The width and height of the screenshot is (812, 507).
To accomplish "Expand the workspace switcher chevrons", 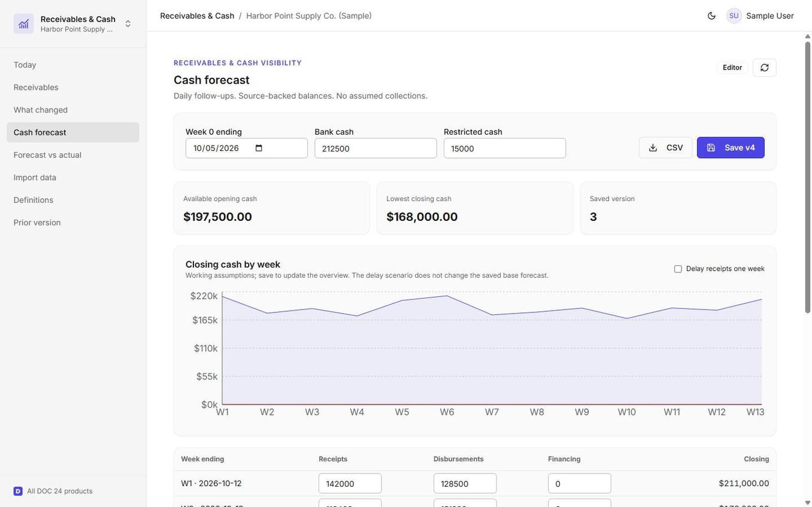I will pyautogui.click(x=128, y=24).
